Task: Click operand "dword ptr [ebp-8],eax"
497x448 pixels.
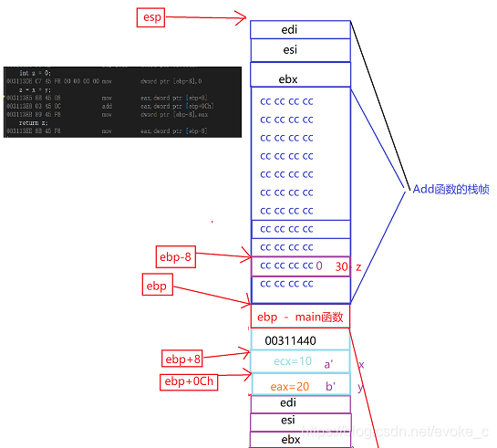Action: [174, 114]
